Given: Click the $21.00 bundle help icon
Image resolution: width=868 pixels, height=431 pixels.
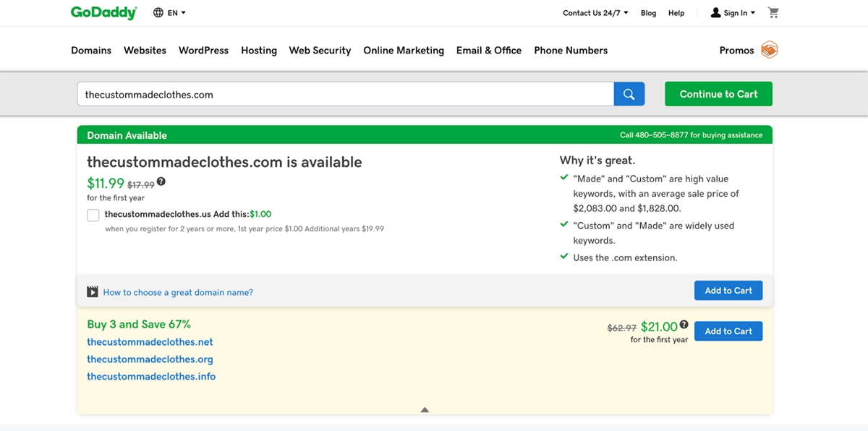Looking at the screenshot, I should tap(684, 325).
